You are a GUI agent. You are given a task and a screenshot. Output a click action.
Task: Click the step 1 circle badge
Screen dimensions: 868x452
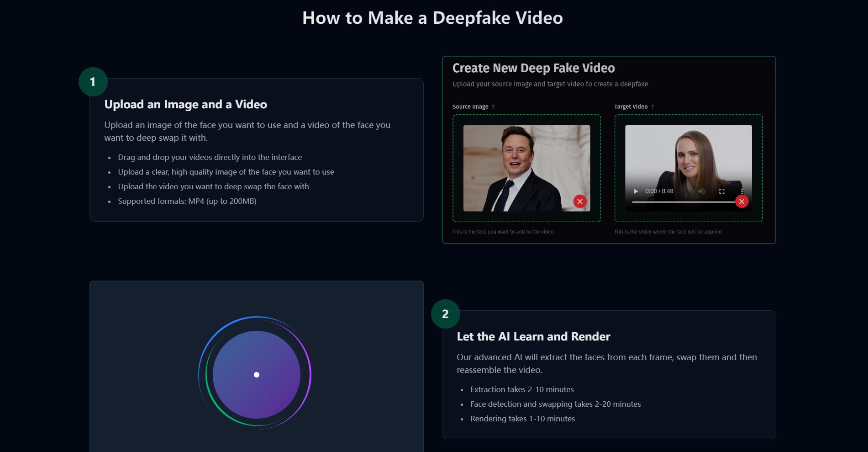click(93, 82)
